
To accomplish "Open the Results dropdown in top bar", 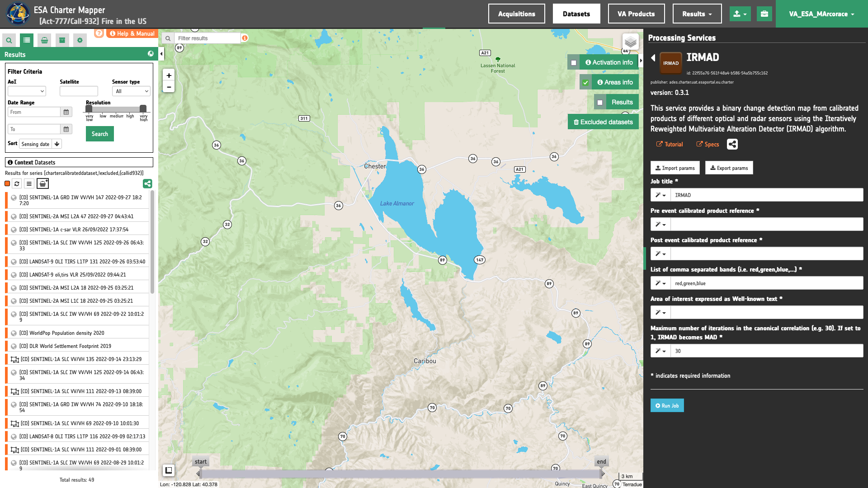I will [x=697, y=14].
